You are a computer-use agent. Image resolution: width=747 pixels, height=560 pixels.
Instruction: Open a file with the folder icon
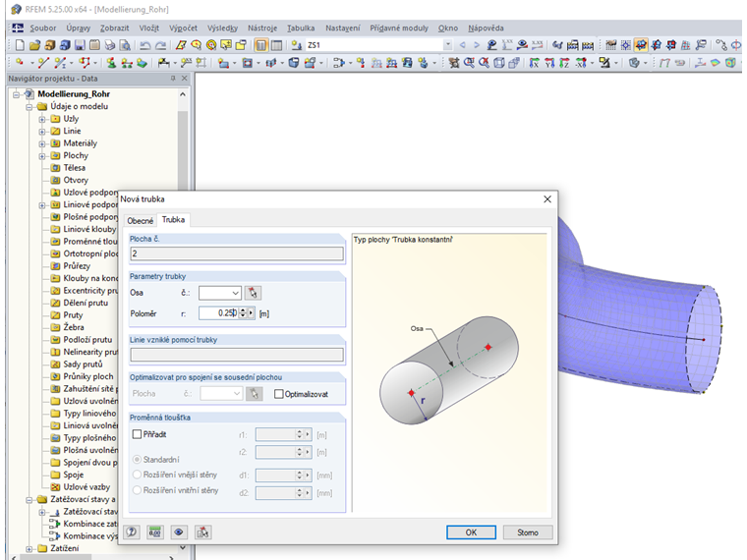[34, 45]
